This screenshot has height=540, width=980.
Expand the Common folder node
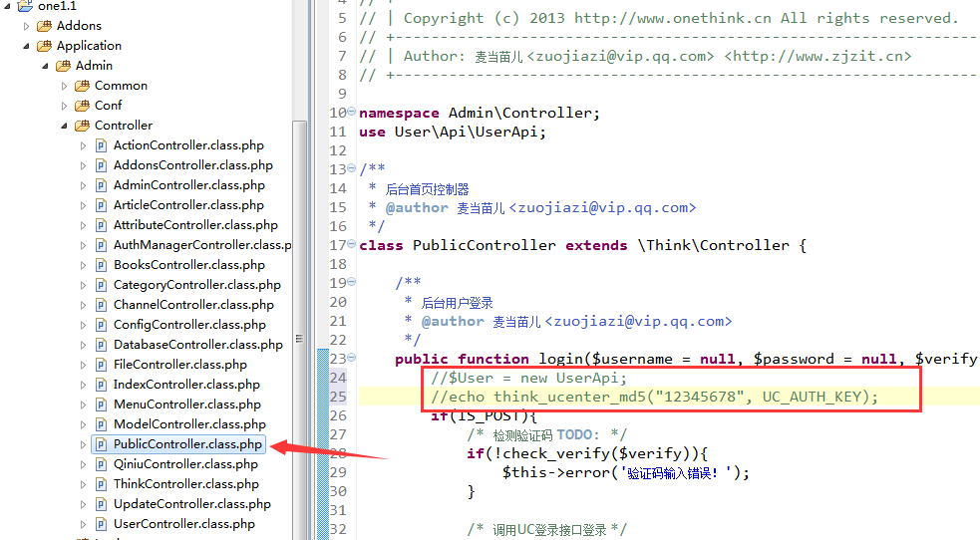(65, 86)
